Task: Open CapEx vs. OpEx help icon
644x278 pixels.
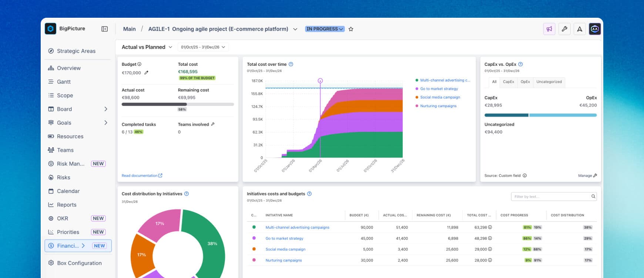Action: [x=520, y=64]
